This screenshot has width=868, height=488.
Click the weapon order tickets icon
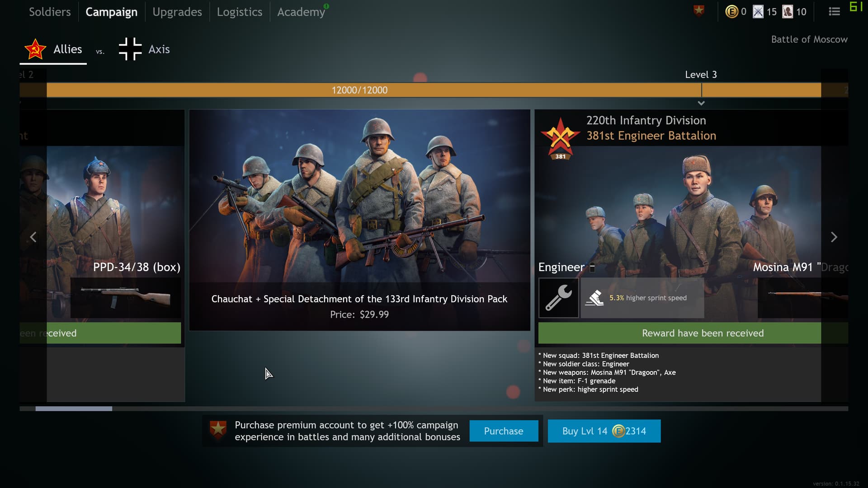tap(758, 12)
